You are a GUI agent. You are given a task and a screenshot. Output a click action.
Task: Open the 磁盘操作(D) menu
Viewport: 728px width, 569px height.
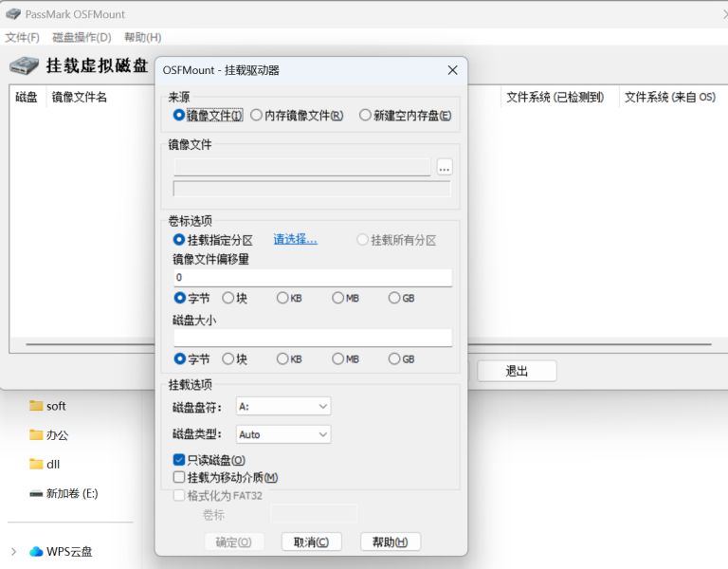(82, 37)
